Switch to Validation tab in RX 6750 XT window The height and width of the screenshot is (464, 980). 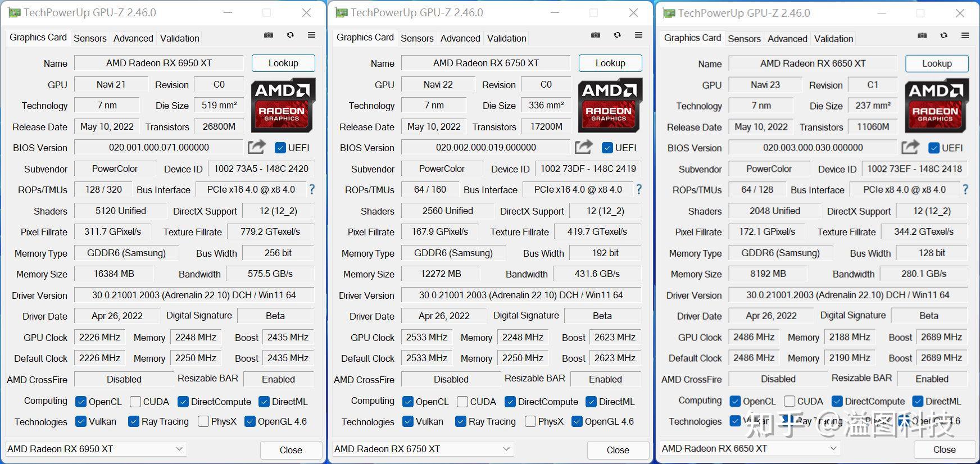(507, 38)
